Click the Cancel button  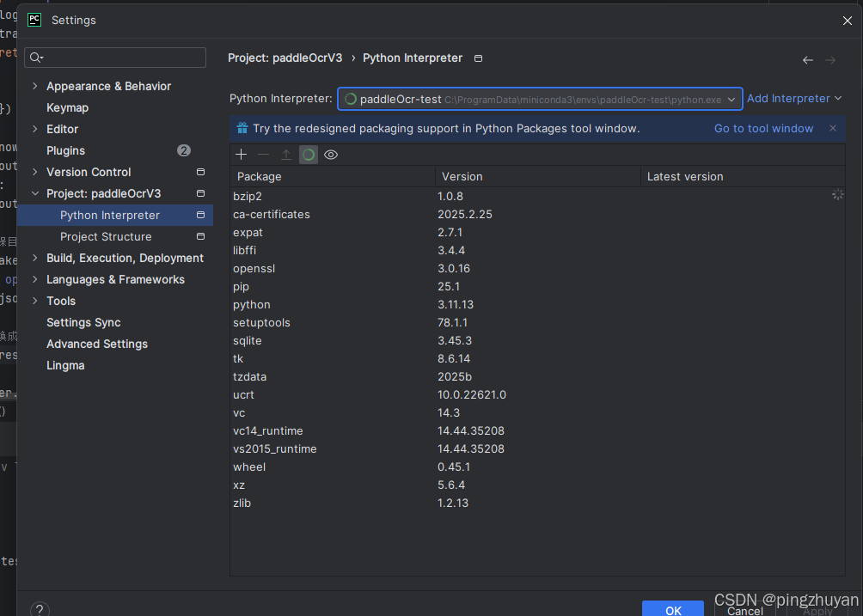tap(744, 610)
